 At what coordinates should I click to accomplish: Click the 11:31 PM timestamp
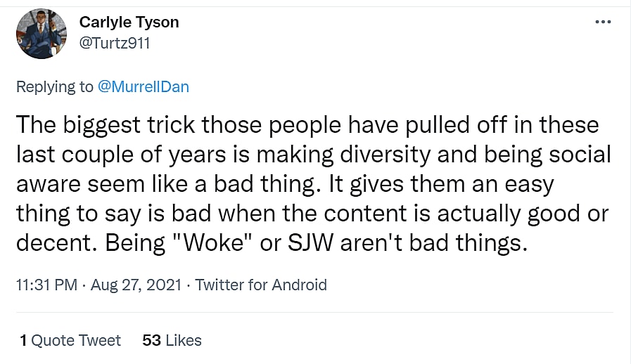46,285
